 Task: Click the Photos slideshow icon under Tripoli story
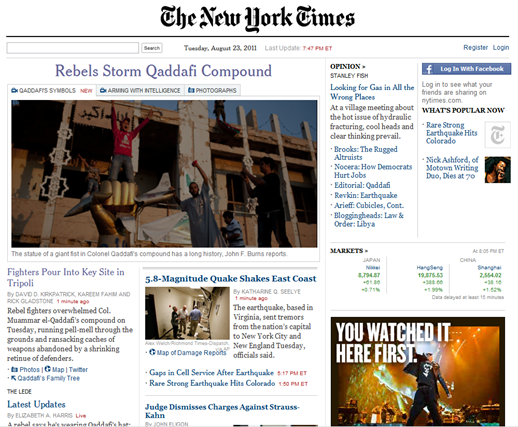coord(14,369)
